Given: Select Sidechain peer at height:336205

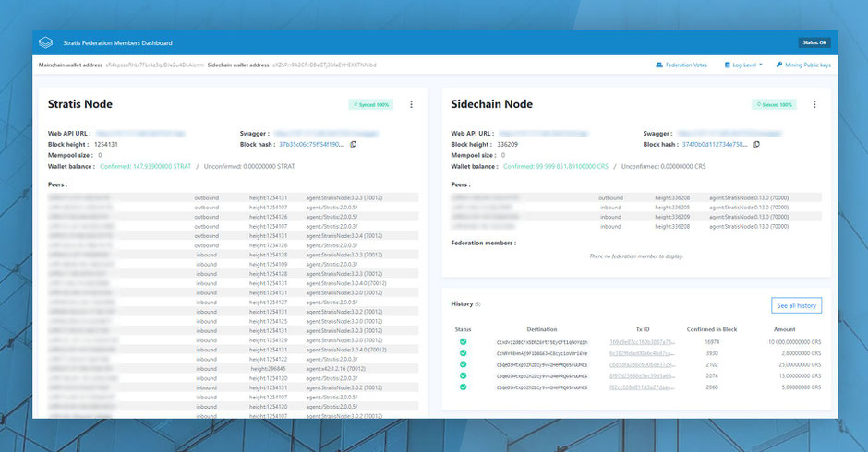Looking at the screenshot, I should pyautogui.click(x=636, y=208).
